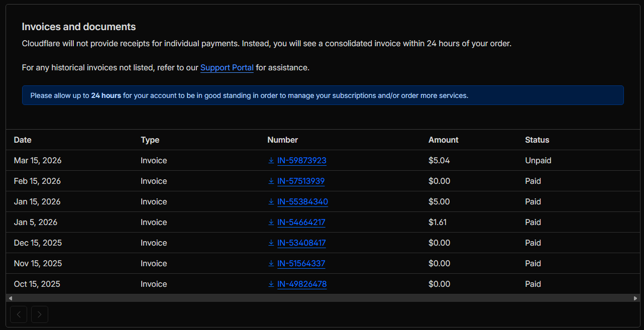Click download arrow for IN-55384340

coord(271,202)
